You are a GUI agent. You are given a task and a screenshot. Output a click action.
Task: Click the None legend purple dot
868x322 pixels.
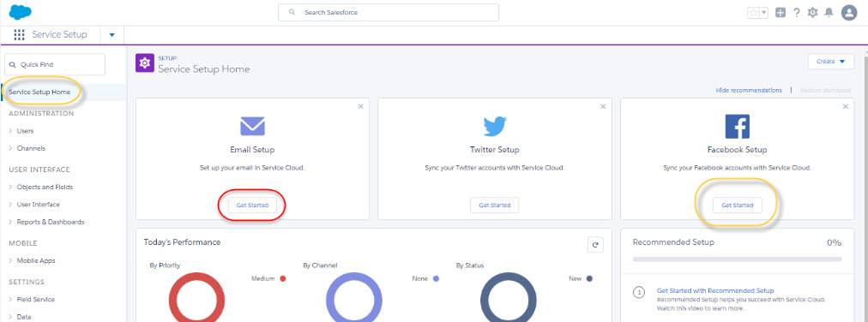click(x=437, y=279)
